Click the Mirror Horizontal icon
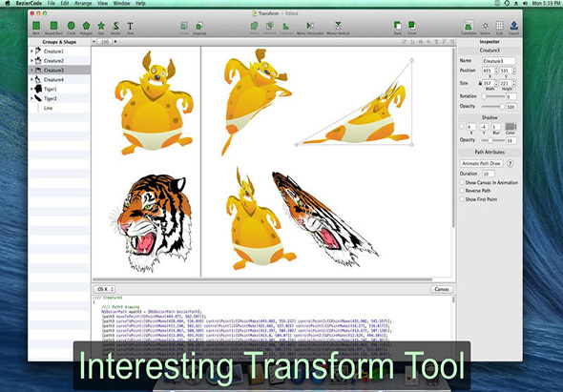The height and width of the screenshot is (392, 563). click(x=310, y=26)
